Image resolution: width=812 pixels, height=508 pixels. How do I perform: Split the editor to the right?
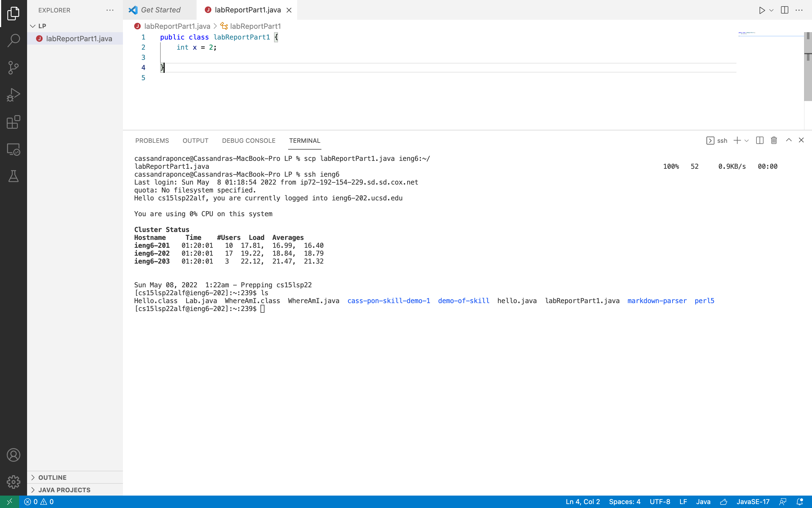pyautogui.click(x=784, y=10)
